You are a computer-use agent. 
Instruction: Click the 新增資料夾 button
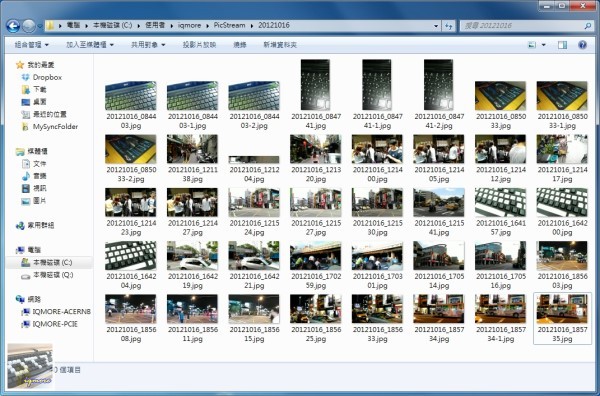tap(280, 45)
